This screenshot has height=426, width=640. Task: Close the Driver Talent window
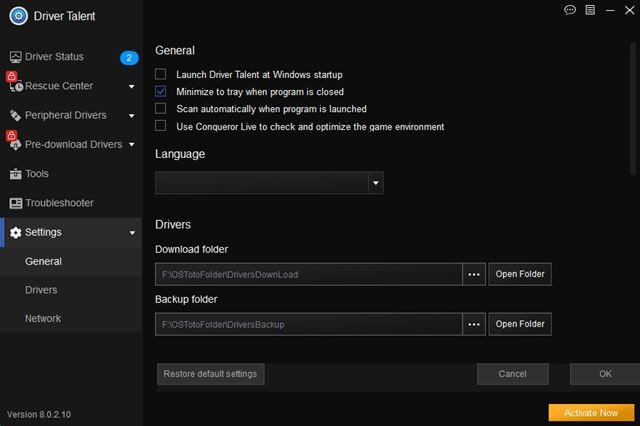[630, 10]
